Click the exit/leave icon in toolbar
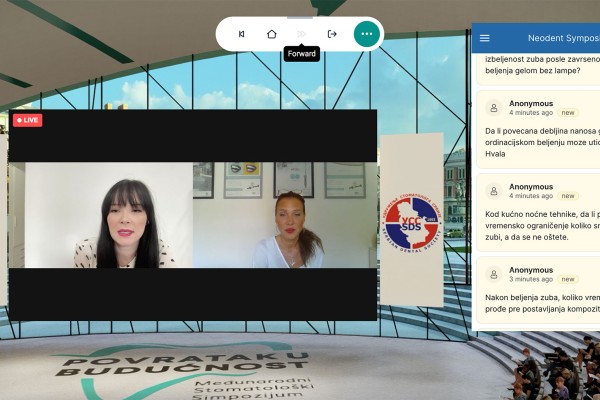 pos(332,34)
